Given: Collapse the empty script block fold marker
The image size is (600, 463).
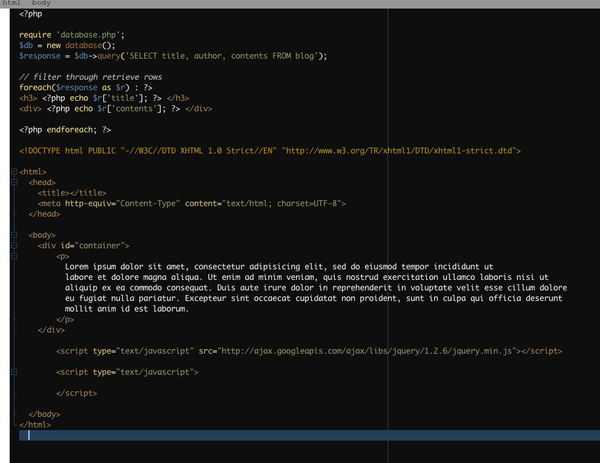Looking at the screenshot, I should coord(14,372).
